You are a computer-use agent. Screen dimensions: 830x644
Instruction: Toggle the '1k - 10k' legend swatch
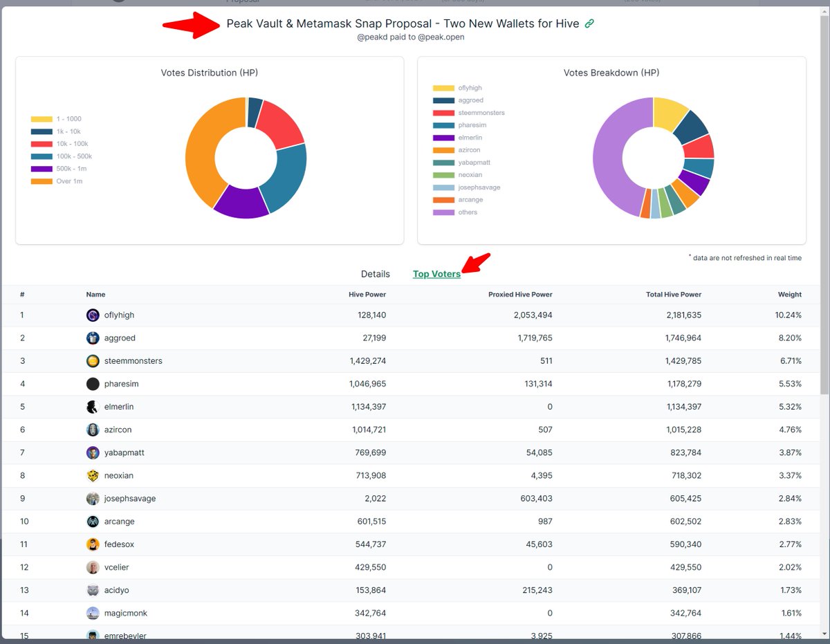(41, 131)
